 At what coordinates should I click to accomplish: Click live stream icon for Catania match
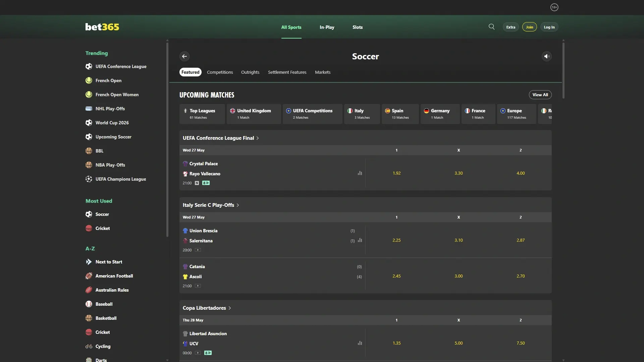(x=198, y=286)
